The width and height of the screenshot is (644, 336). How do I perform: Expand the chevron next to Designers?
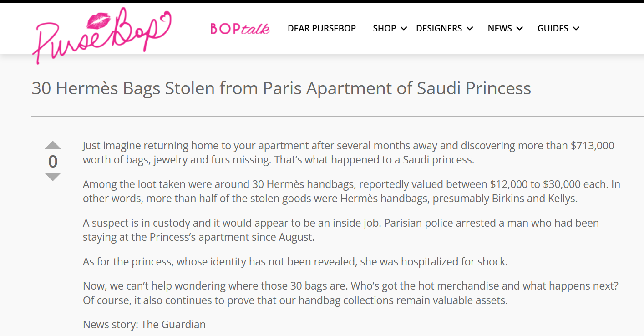(x=470, y=29)
